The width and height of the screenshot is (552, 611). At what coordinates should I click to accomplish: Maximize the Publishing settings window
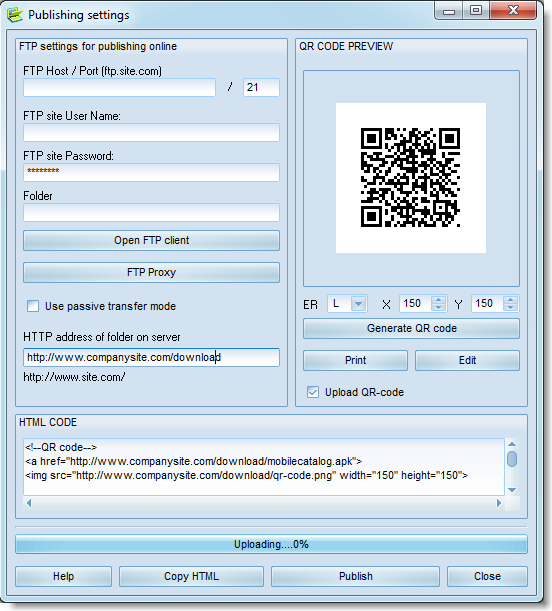pyautogui.click(x=476, y=11)
